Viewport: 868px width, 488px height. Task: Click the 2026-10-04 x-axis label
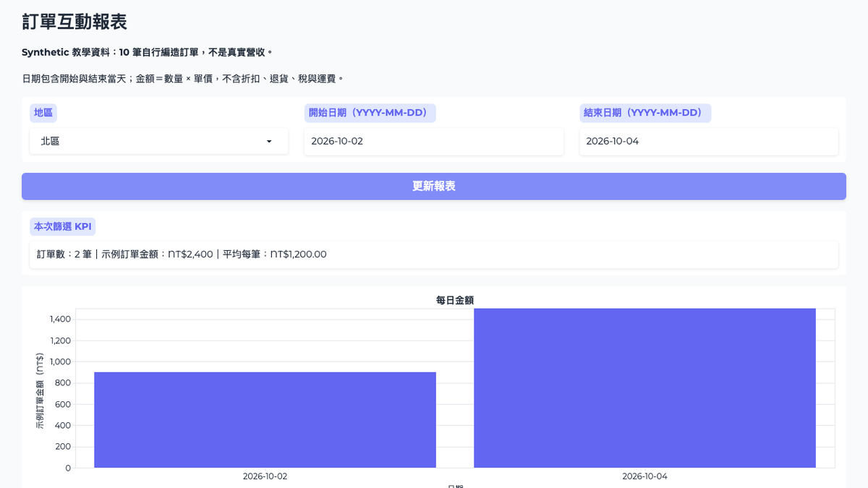pos(644,476)
